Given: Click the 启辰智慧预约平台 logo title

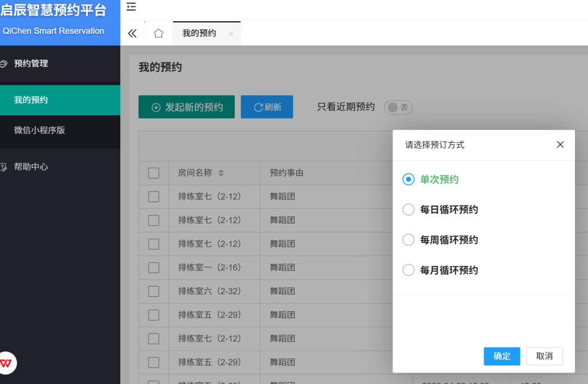Looking at the screenshot, I should tap(53, 10).
